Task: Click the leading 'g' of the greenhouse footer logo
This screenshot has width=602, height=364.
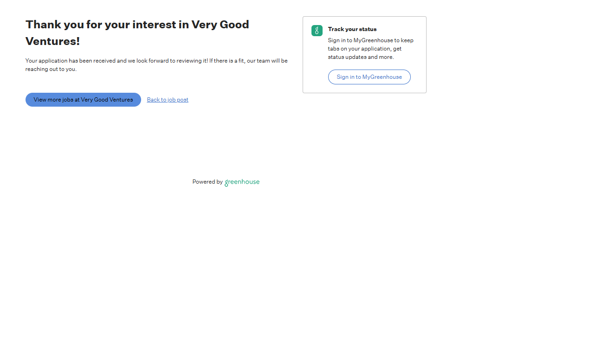Action: pyautogui.click(x=227, y=183)
